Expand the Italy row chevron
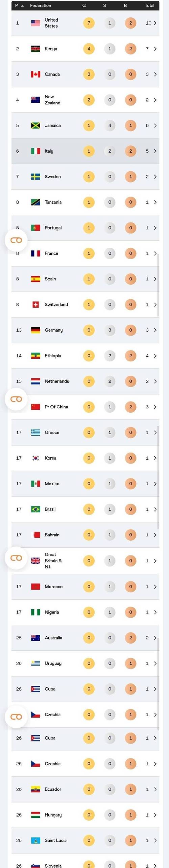Viewport: 169px width, 868px height. click(x=155, y=151)
